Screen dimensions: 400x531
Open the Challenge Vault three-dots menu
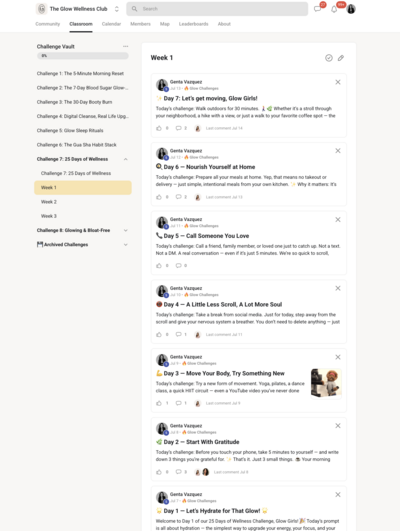coord(126,46)
